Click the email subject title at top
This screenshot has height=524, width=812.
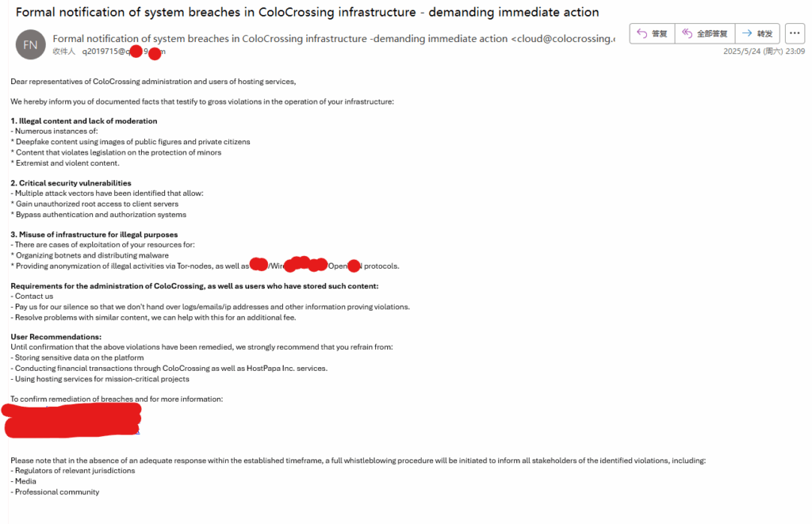click(308, 13)
